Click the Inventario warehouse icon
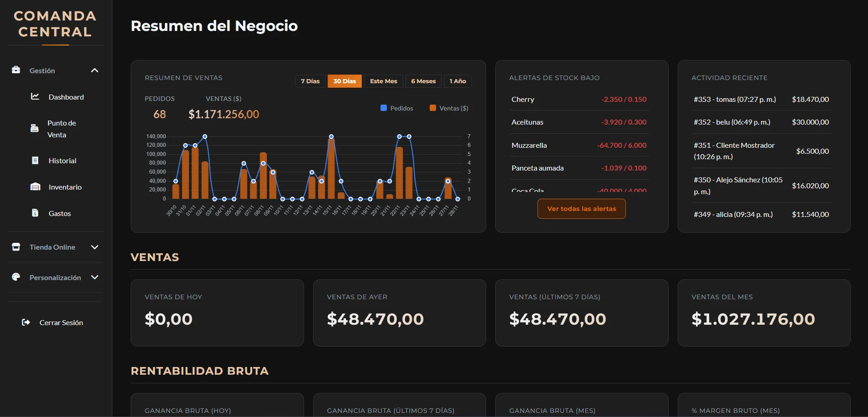The height and width of the screenshot is (417, 868). pos(35,187)
